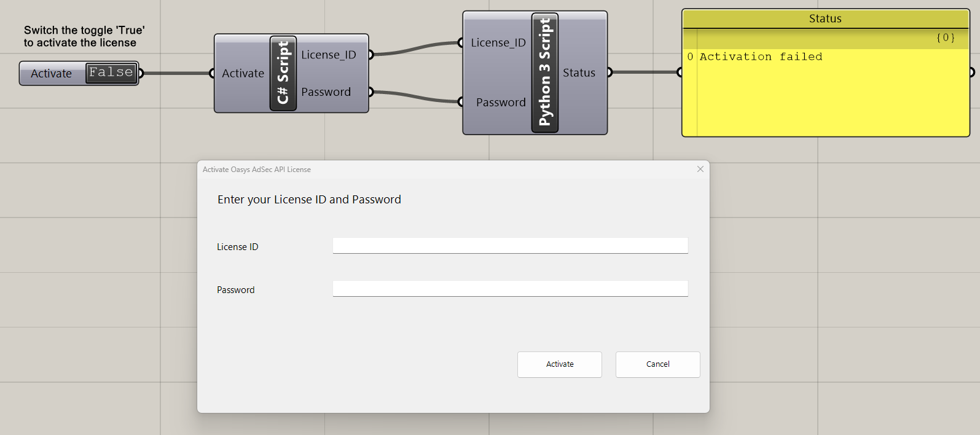Select the Status panel title bar
This screenshot has width=980, height=435.
coord(825,18)
